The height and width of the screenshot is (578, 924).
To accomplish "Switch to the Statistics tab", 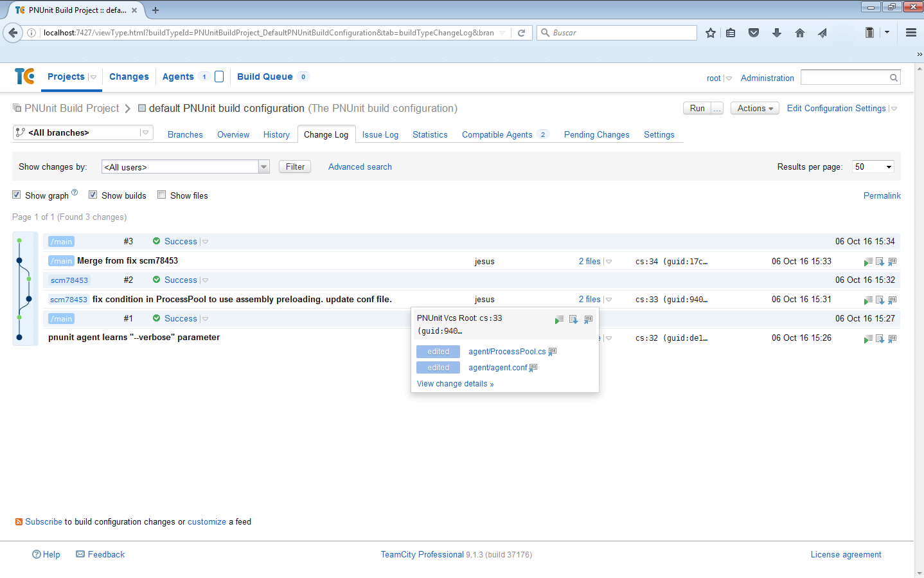I will point(430,135).
